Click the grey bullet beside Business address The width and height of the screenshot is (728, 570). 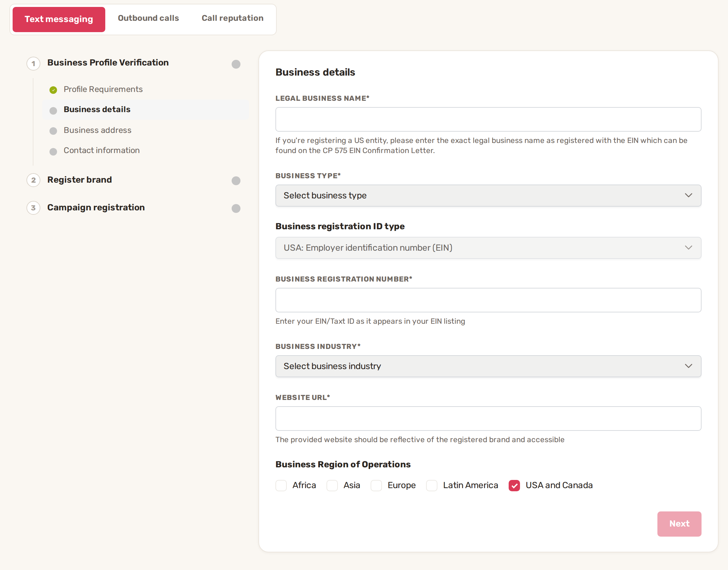tap(53, 131)
